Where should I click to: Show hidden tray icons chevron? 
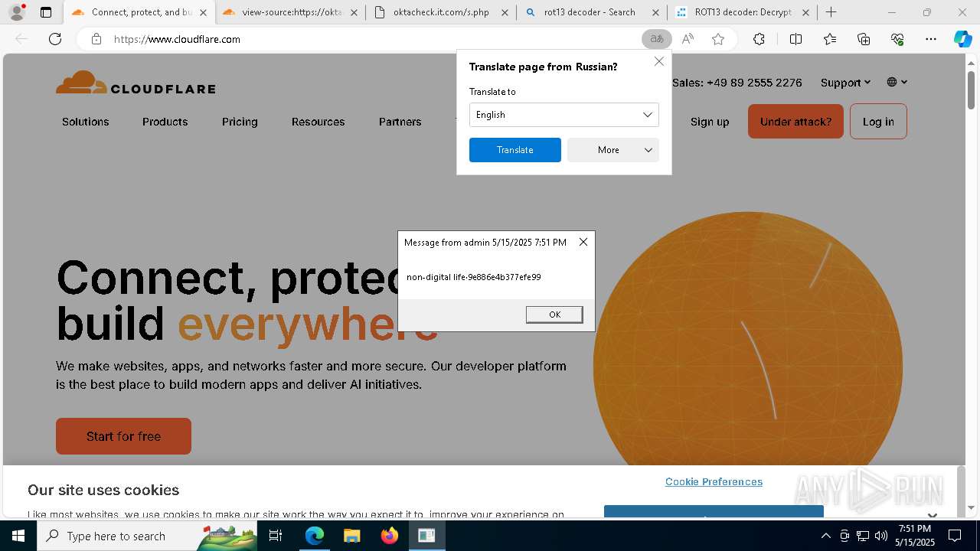(x=825, y=536)
